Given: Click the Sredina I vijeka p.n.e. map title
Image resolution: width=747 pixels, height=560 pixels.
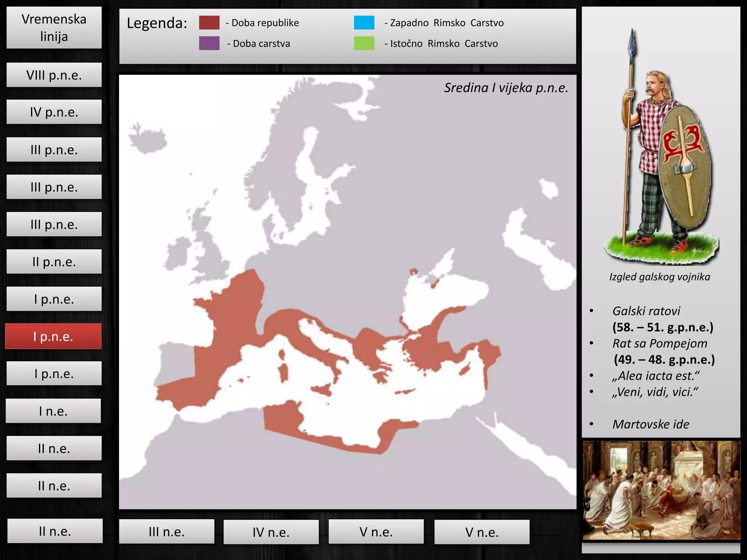Looking at the screenshot, I should click(x=506, y=88).
